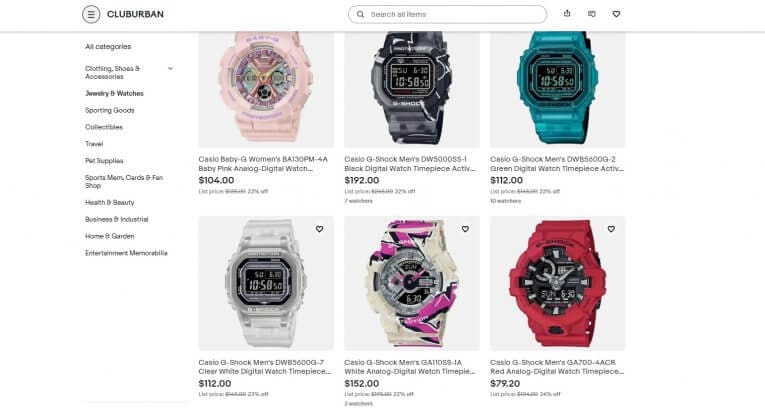Screen dimensions: 765x408
Task: Click the share icon in header
Action: (x=567, y=14)
